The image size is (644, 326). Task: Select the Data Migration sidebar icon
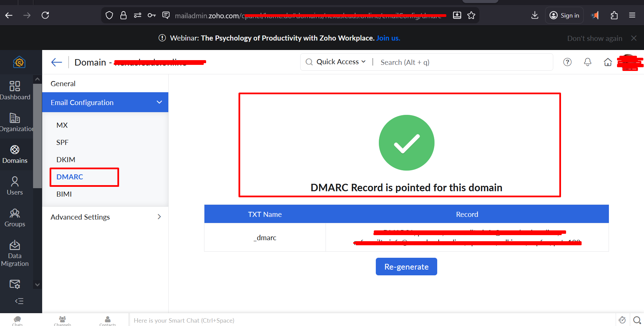[15, 245]
